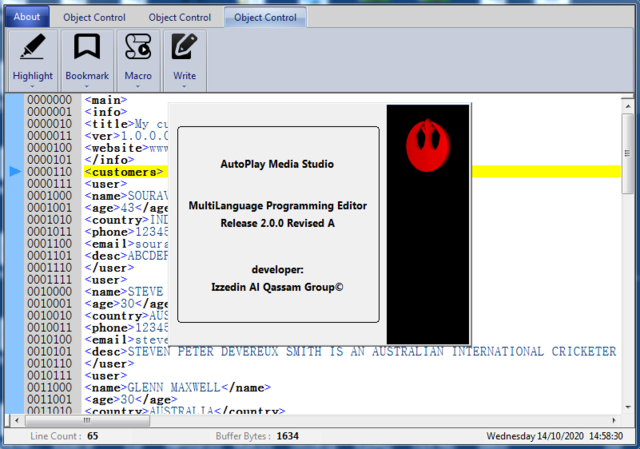
Task: Click the highlighted <customers> line
Action: (124, 172)
